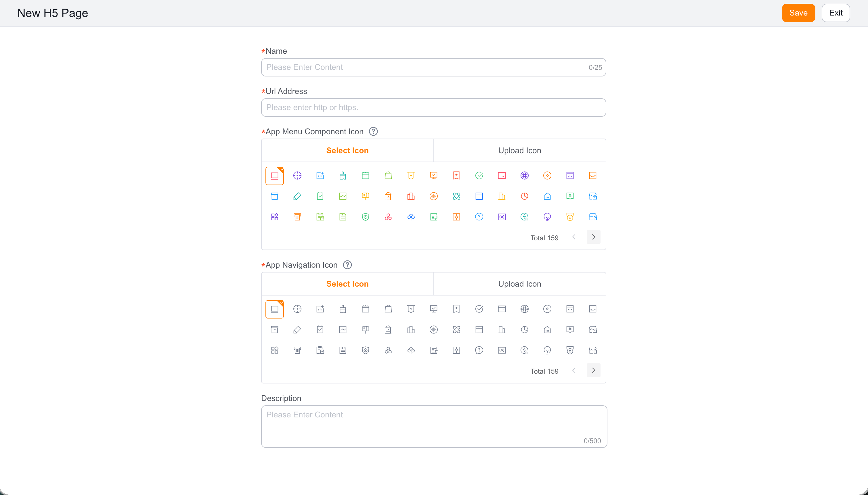Screen dimensions: 868x495
Task: Click the Exit button
Action: click(x=835, y=13)
